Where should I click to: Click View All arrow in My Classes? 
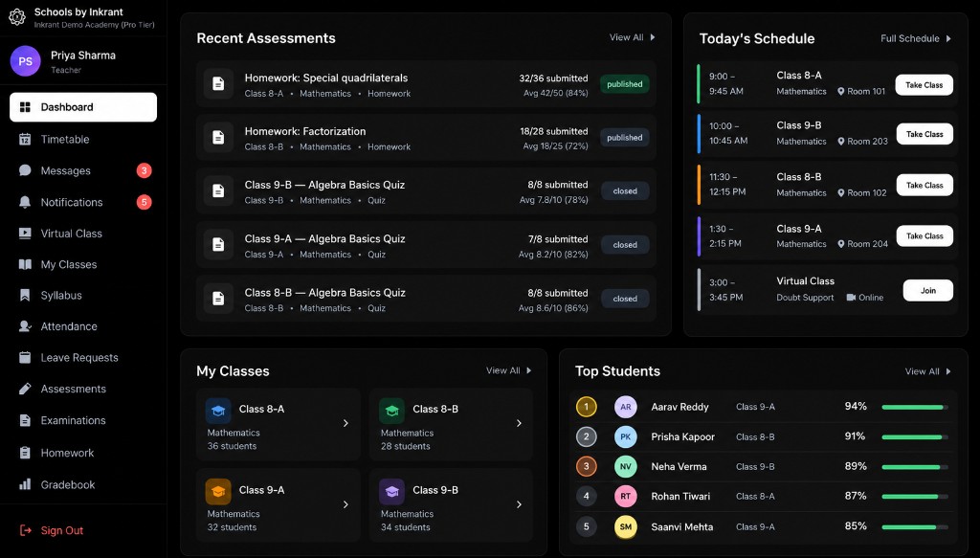pyautogui.click(x=528, y=370)
